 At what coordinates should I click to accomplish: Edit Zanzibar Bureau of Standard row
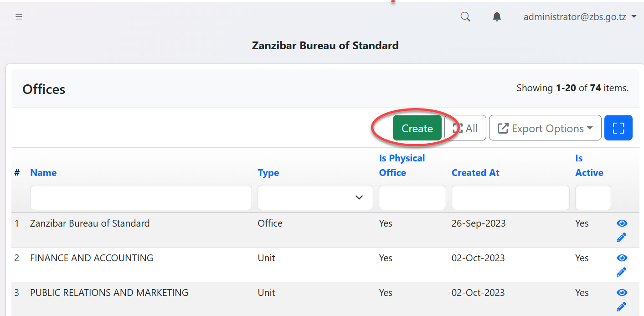(x=621, y=238)
